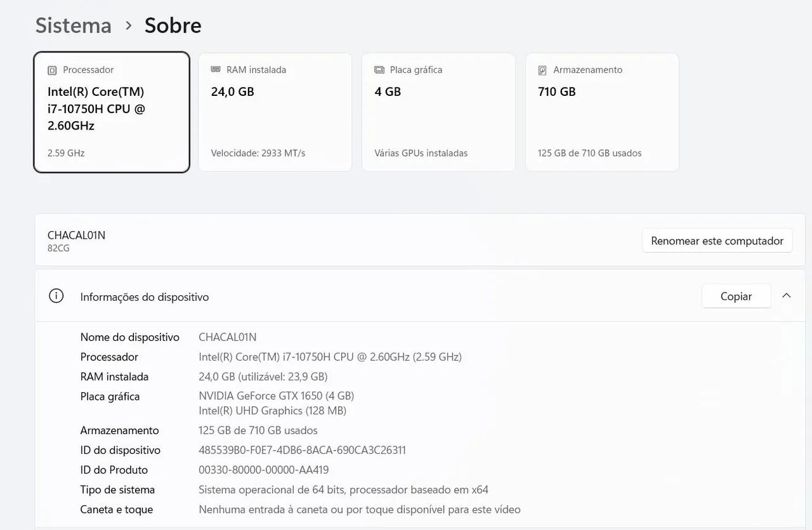Click '24,0 GB (utilizável: 23,9 GB)' value
This screenshot has width=812, height=530.
263,376
